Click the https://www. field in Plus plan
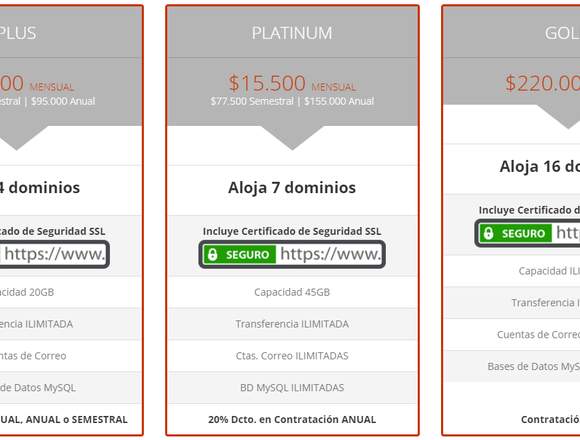Screen dimensions: 580x440 (x=55, y=254)
